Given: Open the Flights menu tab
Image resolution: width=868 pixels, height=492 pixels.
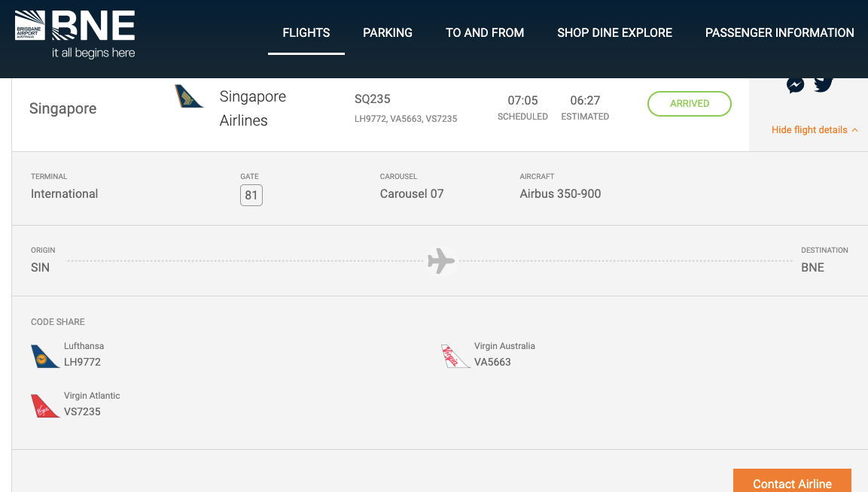Looking at the screenshot, I should coord(306,32).
